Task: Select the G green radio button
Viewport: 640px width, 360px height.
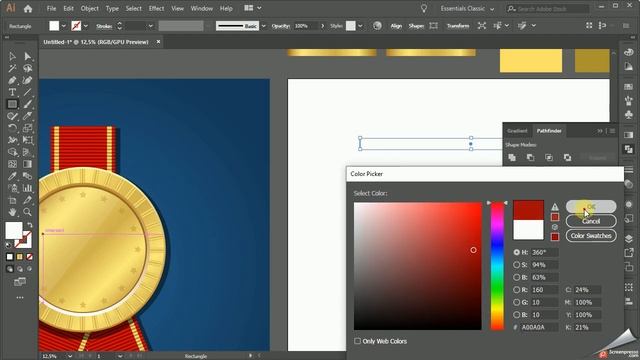Action: tap(517, 302)
